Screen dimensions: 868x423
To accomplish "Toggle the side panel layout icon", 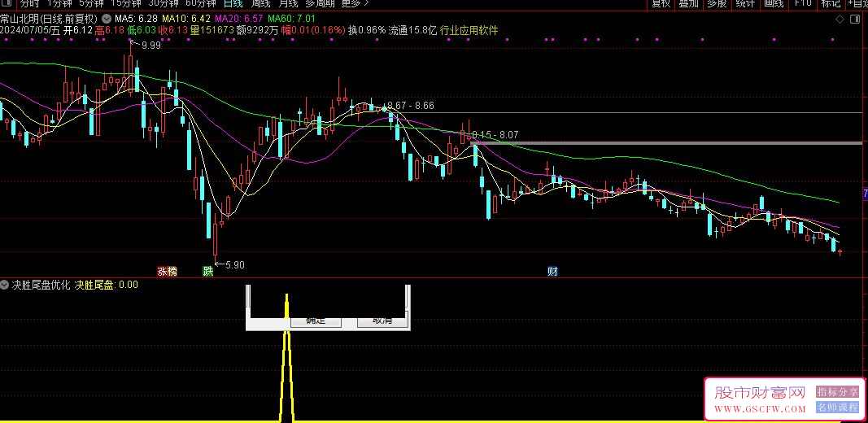I will coord(856,17).
